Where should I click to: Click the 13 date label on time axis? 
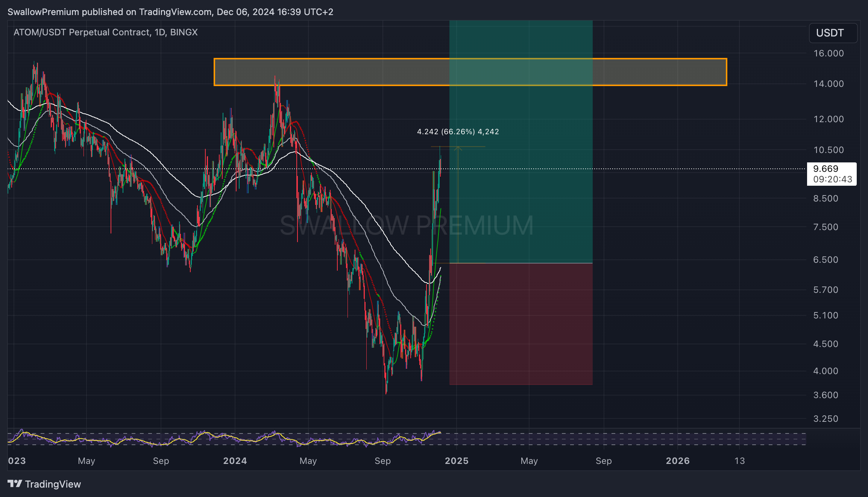[x=739, y=461]
